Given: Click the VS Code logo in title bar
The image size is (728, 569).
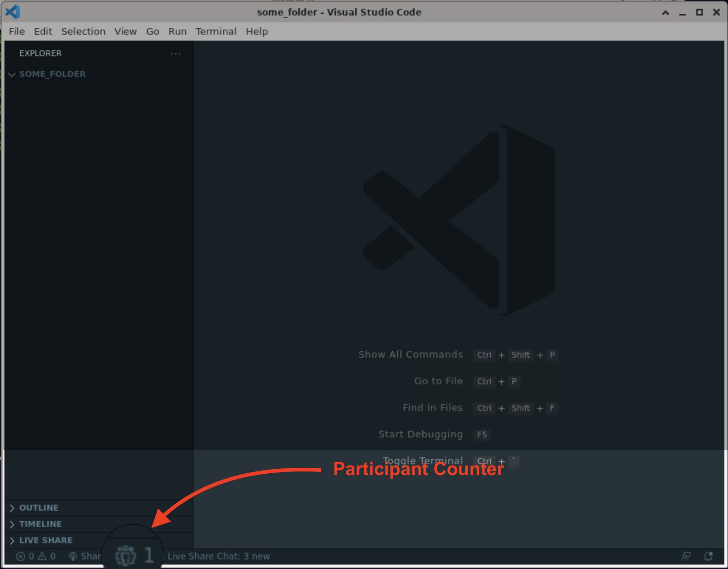Looking at the screenshot, I should click(13, 12).
